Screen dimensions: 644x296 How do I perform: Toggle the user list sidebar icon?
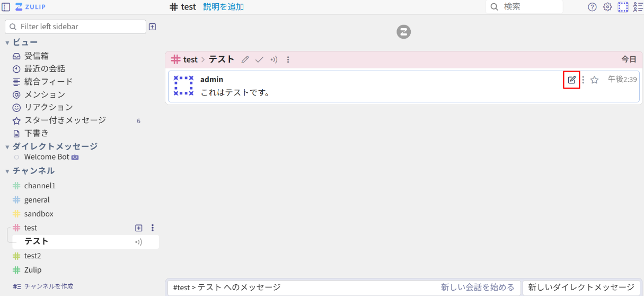coord(638,7)
